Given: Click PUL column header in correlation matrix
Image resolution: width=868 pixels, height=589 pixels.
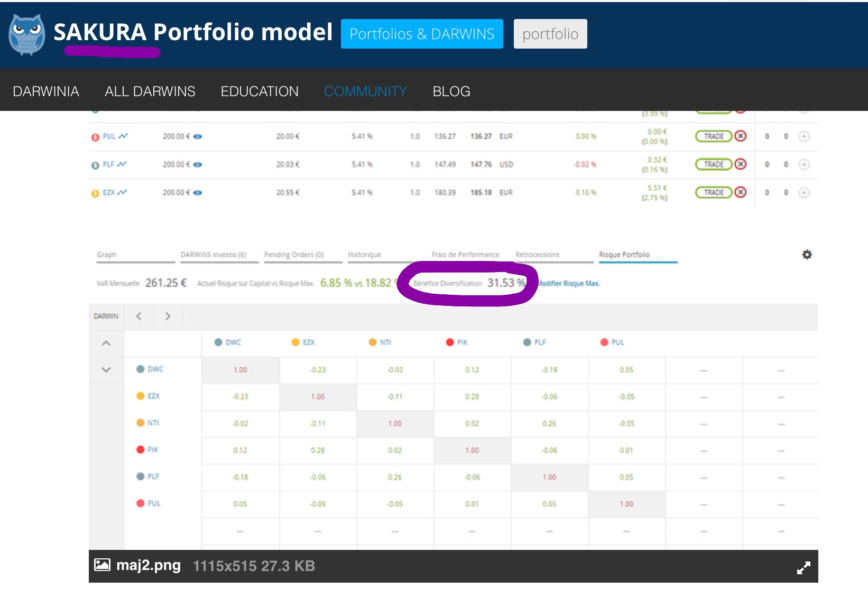Looking at the screenshot, I should (x=612, y=342).
